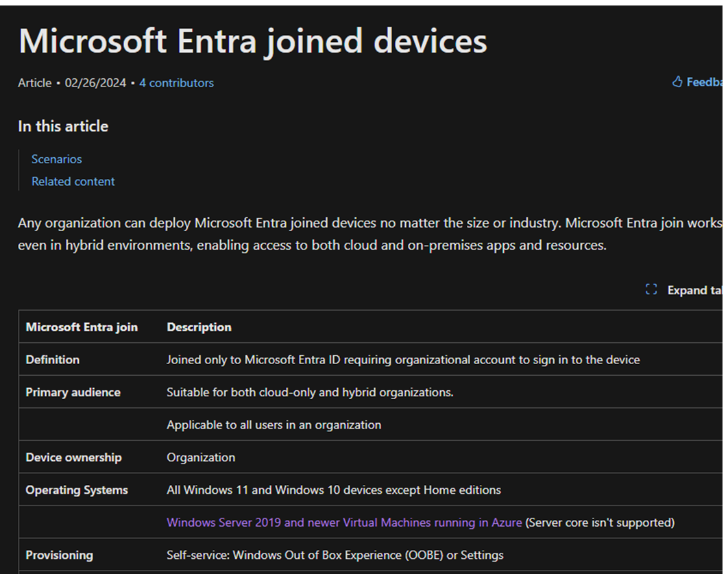This screenshot has height=574, width=728.
Task: Click the Self-service OOBE or Settings cell
Action: (335, 555)
